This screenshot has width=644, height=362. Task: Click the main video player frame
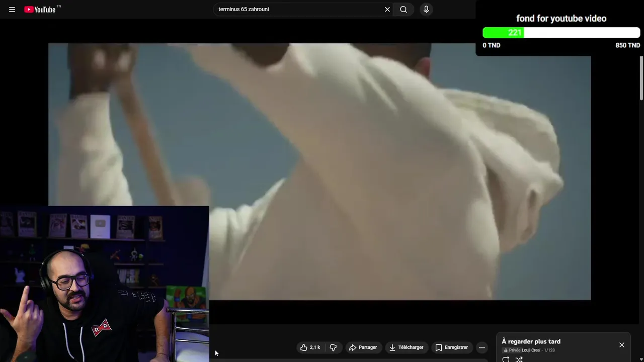tap(319, 171)
